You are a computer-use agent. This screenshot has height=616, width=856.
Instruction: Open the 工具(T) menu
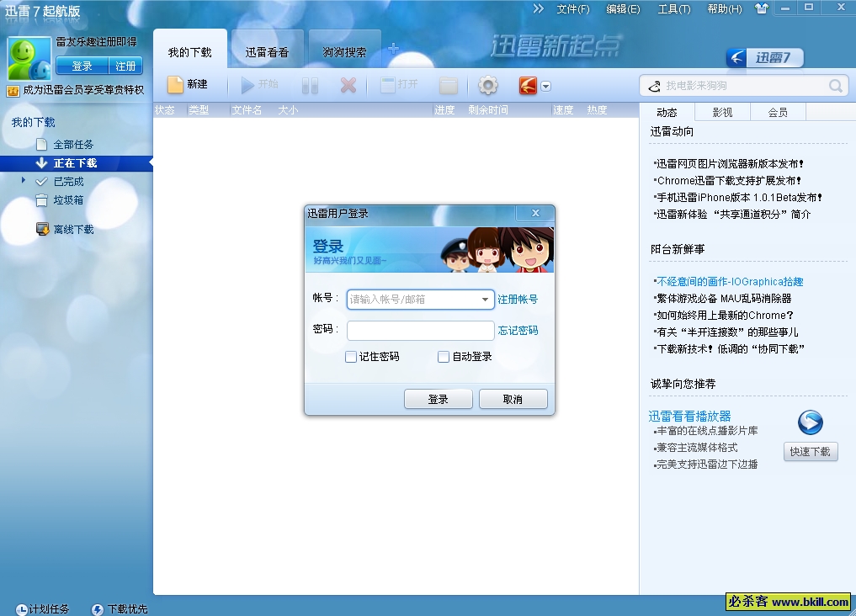[x=673, y=9]
